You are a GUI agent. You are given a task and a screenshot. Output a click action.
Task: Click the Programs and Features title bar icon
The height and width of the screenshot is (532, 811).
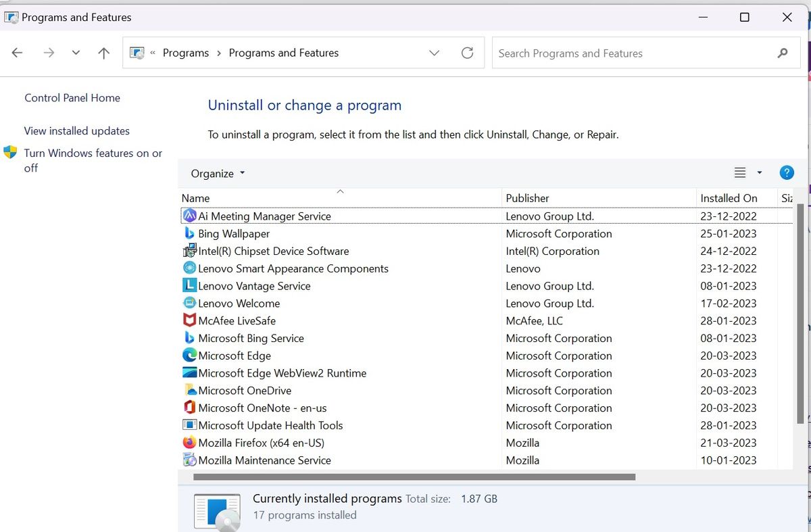(11, 17)
